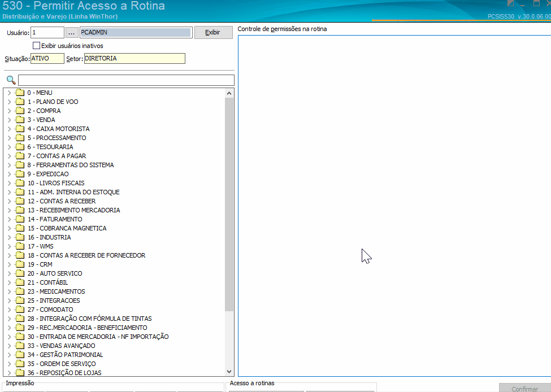Screen dimensions: 551x392
Task: Click the Confirmar button
Action: [x=524, y=388]
